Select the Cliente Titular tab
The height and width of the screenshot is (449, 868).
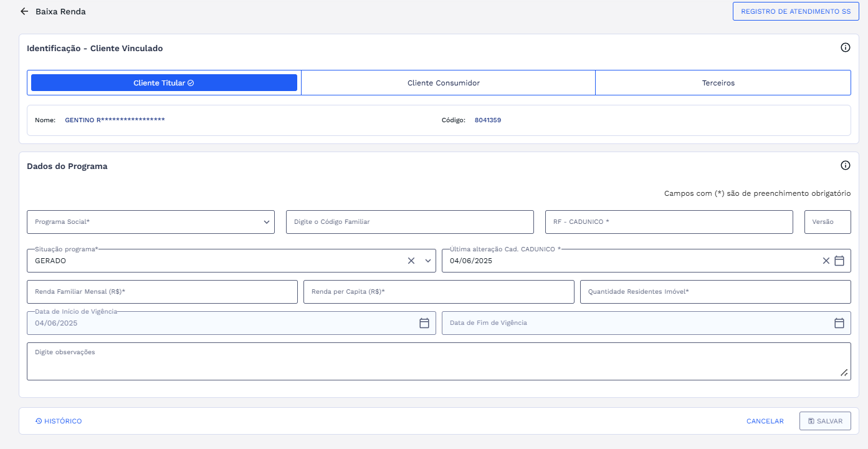click(x=164, y=83)
